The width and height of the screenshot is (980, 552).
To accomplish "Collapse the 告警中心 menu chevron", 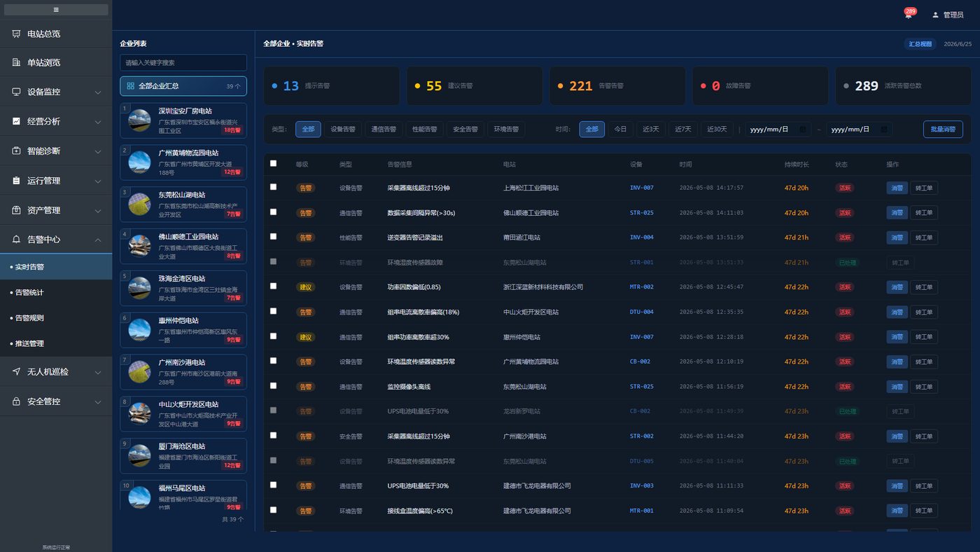I will (98, 240).
